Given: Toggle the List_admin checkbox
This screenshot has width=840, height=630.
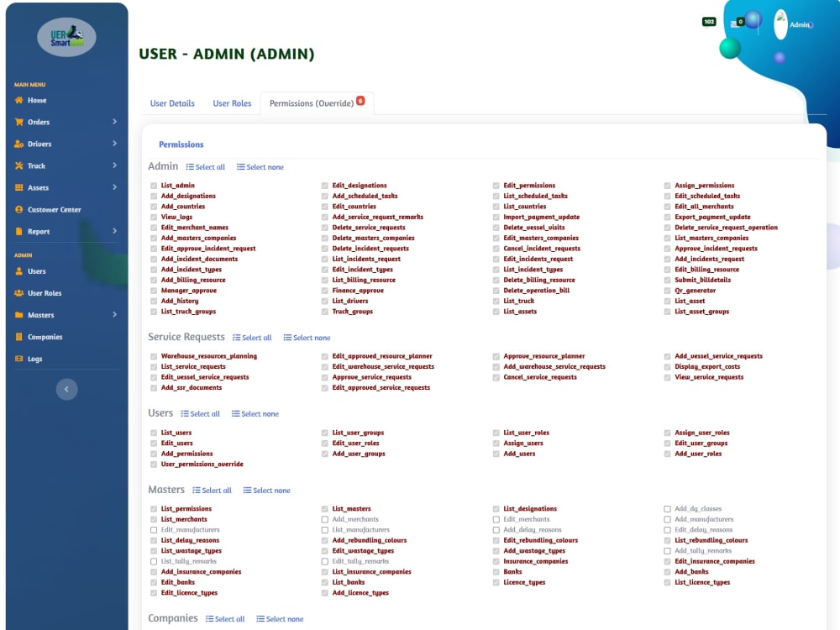Looking at the screenshot, I should click(154, 186).
